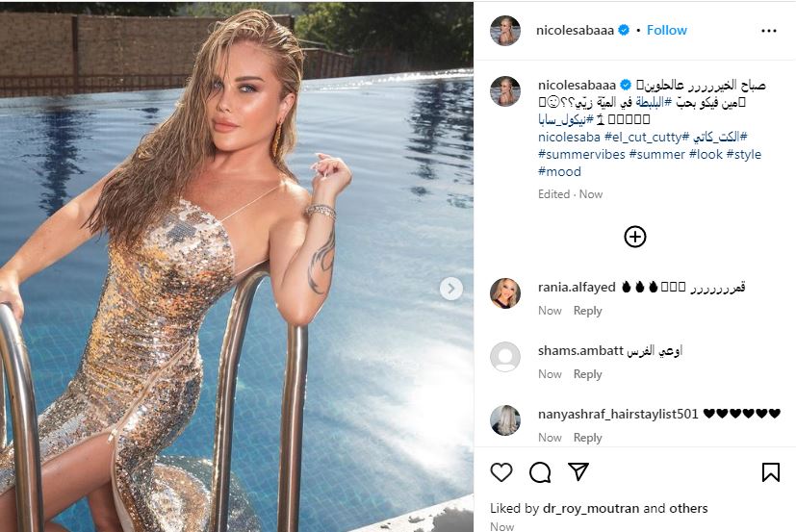Open nicolesabaaa profile picture in header
796x532 pixels.
[504, 31]
